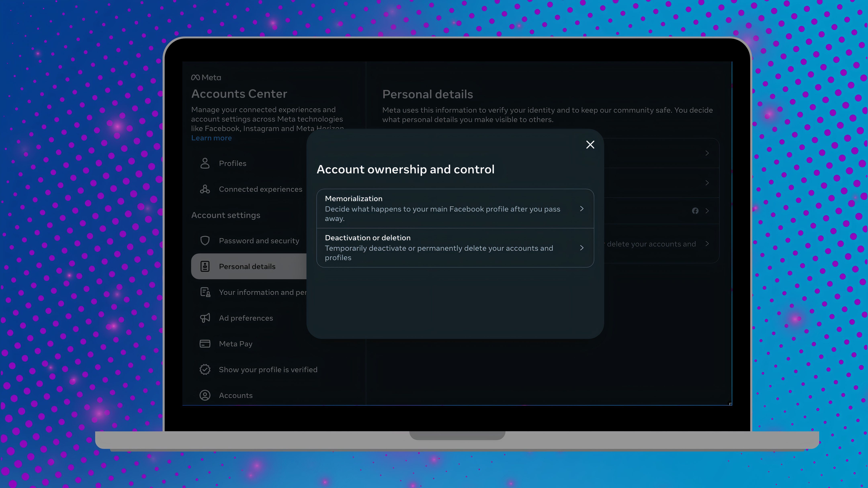Click the Account settings heading
This screenshot has width=868, height=488.
(x=226, y=215)
